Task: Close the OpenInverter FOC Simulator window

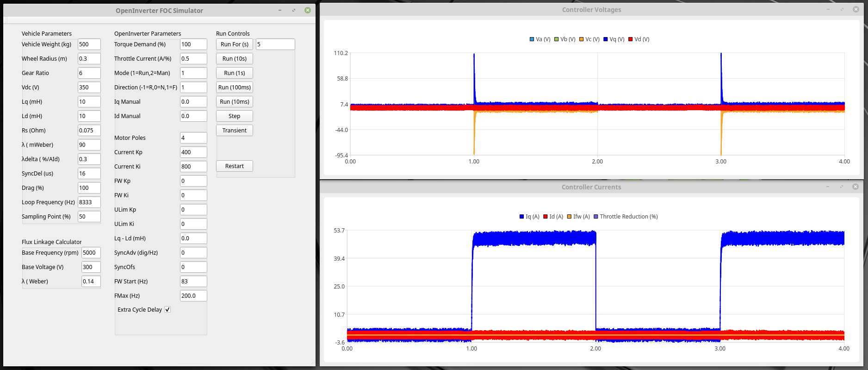Action: click(308, 10)
